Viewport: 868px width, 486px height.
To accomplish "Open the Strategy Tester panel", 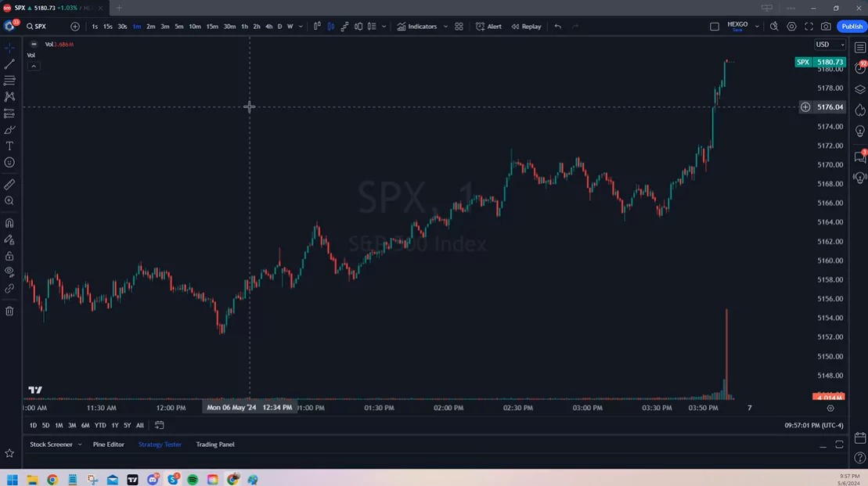I will pyautogui.click(x=160, y=444).
